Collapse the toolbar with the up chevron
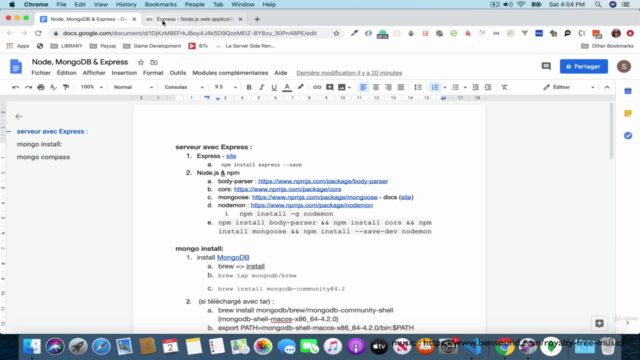 coord(607,87)
